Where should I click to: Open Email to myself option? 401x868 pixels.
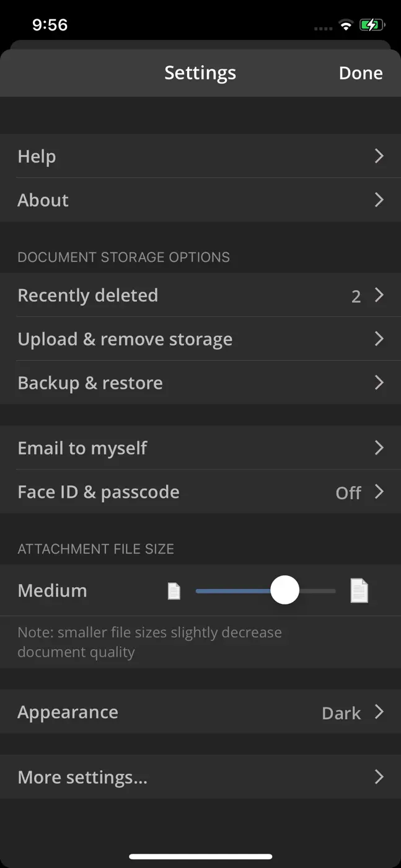pyautogui.click(x=200, y=448)
